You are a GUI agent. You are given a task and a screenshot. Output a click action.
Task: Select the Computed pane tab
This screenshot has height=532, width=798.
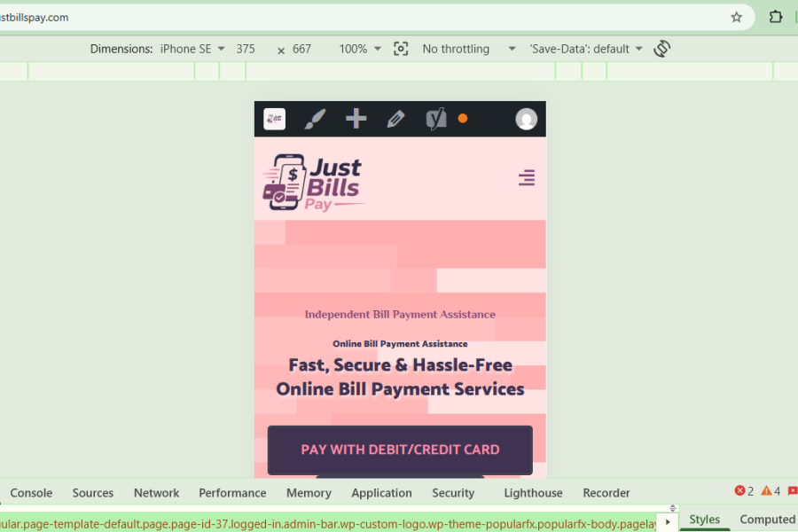(767, 520)
